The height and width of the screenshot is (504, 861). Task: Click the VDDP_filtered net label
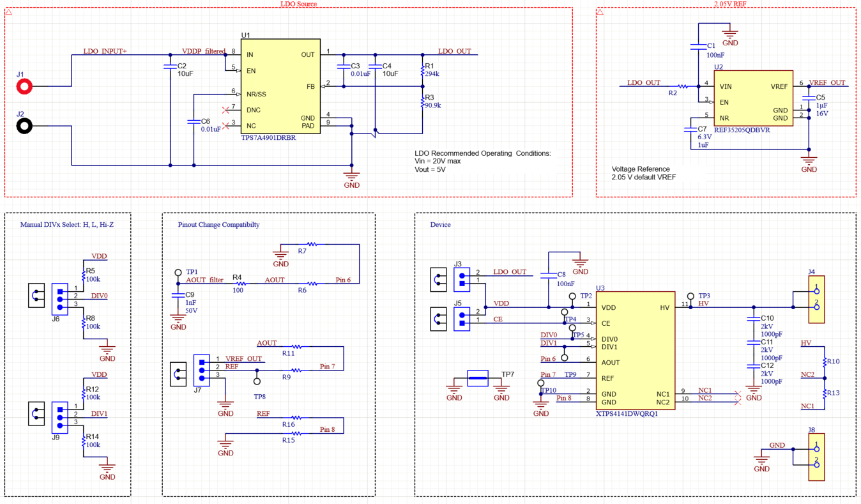click(203, 51)
